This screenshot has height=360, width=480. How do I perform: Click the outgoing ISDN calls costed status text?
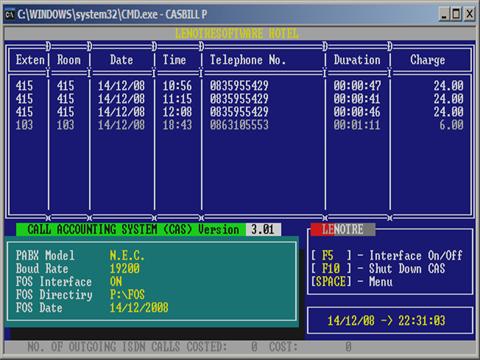tap(127, 347)
